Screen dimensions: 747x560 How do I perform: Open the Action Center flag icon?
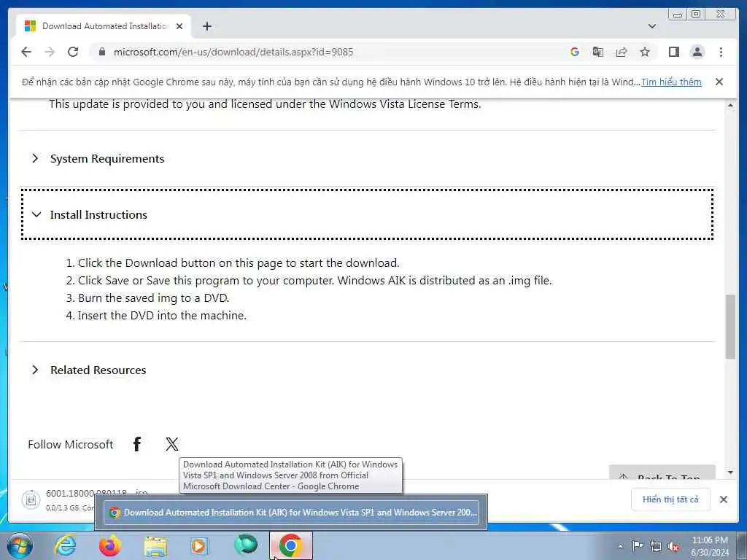(637, 546)
